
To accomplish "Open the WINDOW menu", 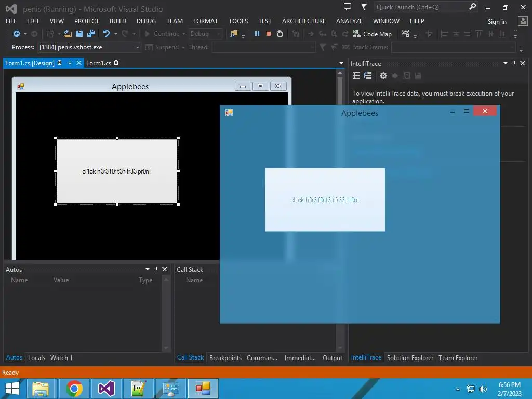I will tap(386, 21).
